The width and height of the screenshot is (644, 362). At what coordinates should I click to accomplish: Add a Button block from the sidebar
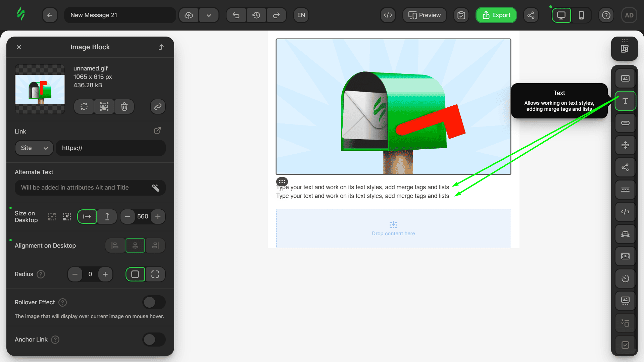coord(625,123)
